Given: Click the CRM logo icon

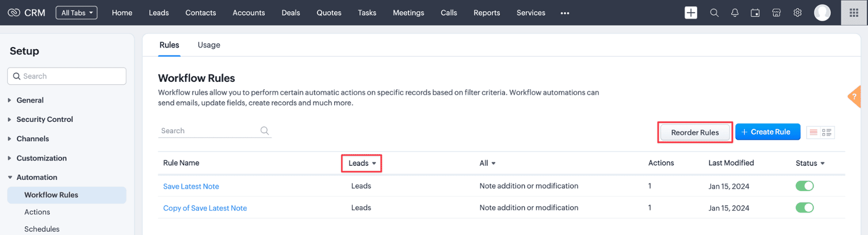Looking at the screenshot, I should coord(14,12).
